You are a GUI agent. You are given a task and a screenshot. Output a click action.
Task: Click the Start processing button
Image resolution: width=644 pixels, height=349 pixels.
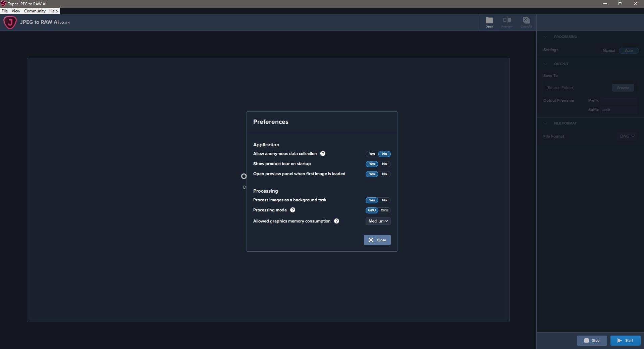[x=626, y=341]
